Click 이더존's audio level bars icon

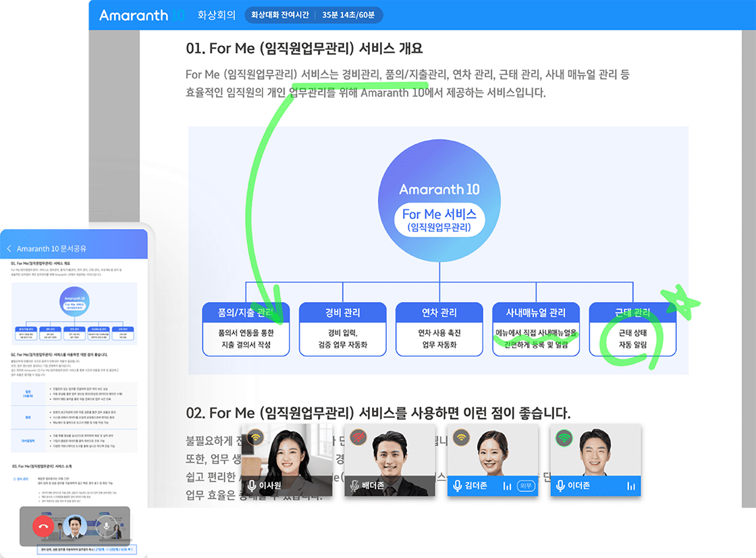[630, 486]
